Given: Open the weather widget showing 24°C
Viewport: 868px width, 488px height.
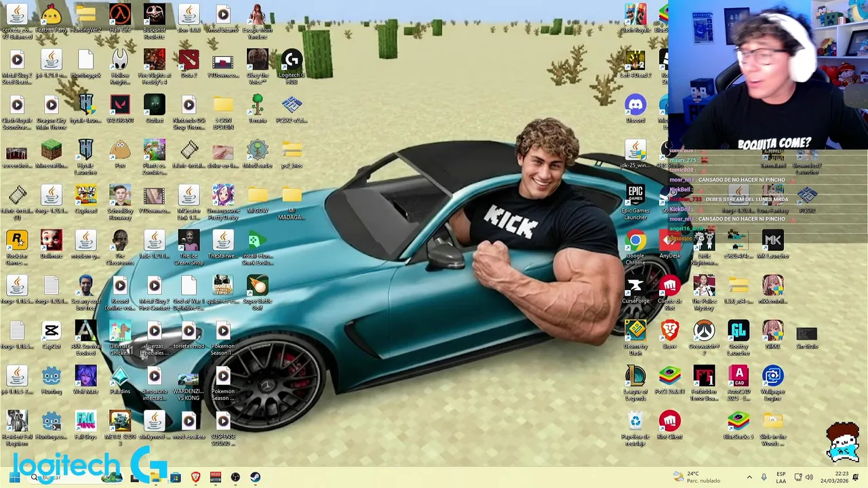Looking at the screenshot, I should click(x=696, y=477).
